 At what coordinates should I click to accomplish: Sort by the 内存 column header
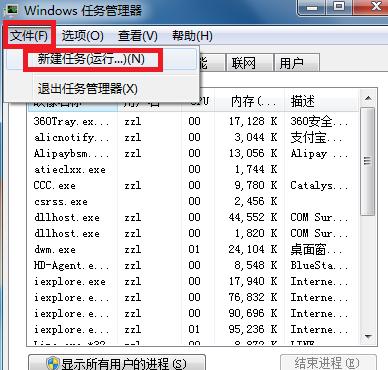click(250, 101)
